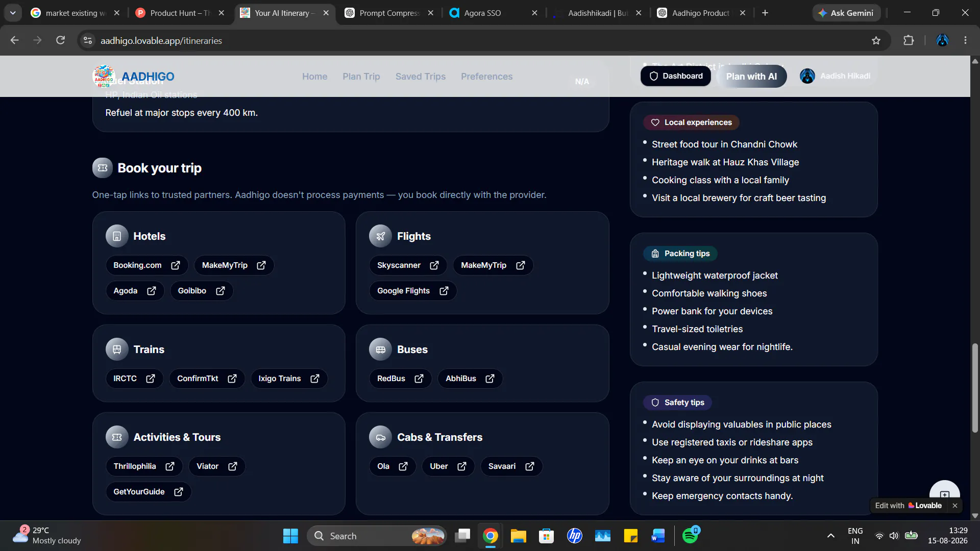Open Windows Start menu
The height and width of the screenshot is (551, 980).
[x=290, y=536]
